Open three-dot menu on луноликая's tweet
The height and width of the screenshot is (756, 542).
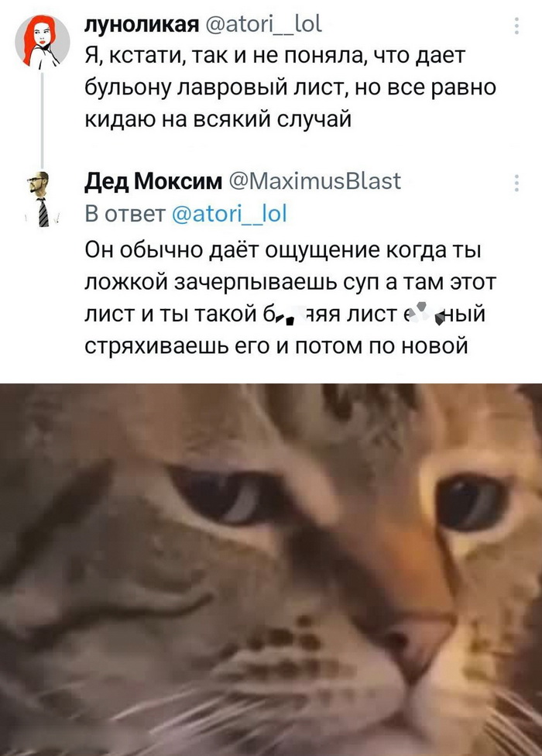[x=516, y=26]
